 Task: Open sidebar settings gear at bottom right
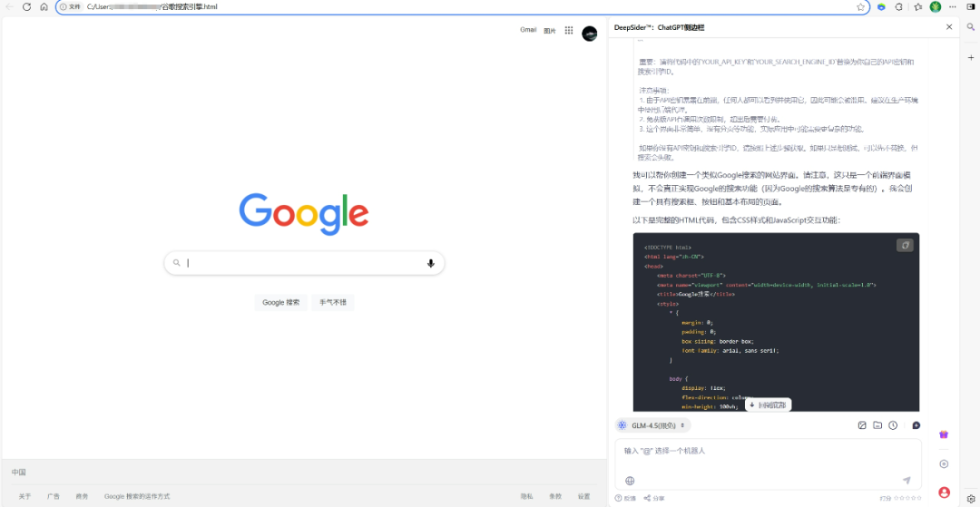point(971,498)
